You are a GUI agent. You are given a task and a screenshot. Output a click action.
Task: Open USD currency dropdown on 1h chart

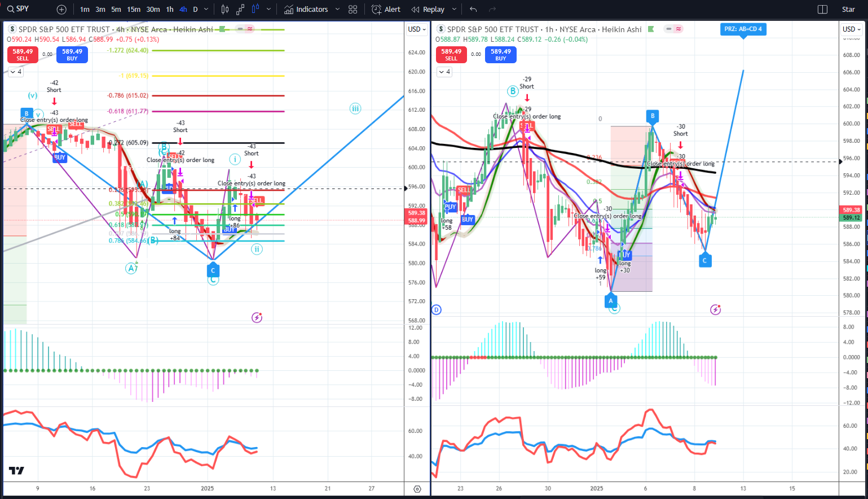point(852,29)
